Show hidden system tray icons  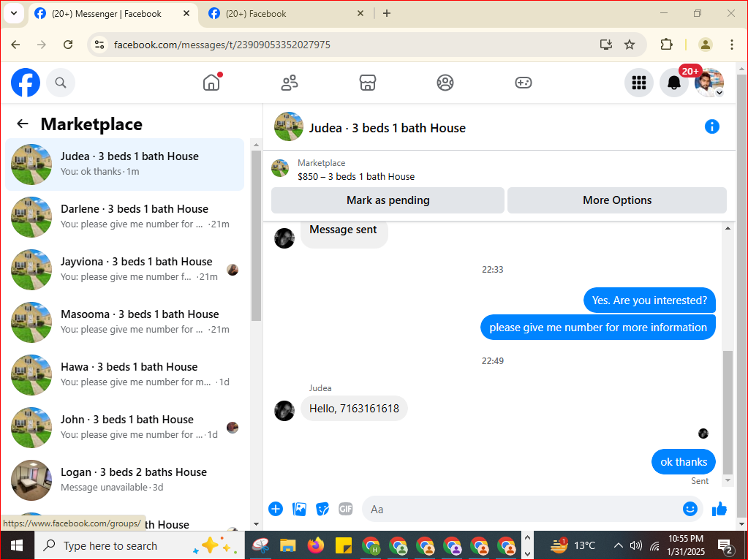coord(618,545)
